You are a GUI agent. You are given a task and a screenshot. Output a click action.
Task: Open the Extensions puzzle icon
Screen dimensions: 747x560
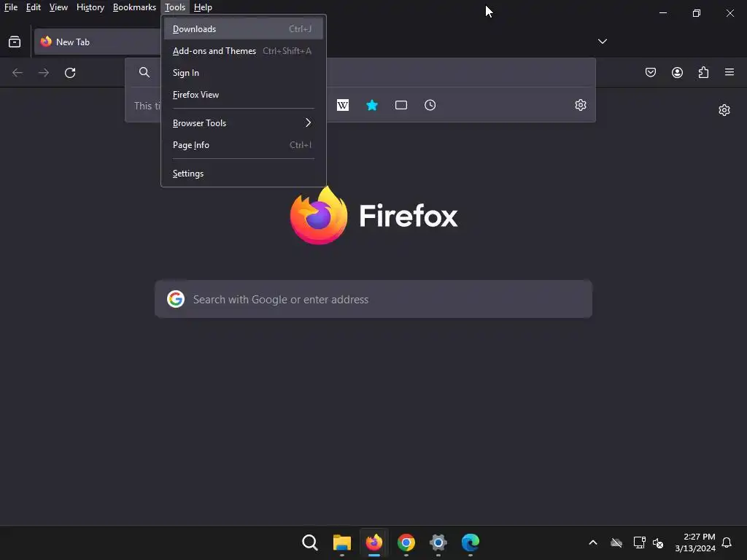(703, 72)
